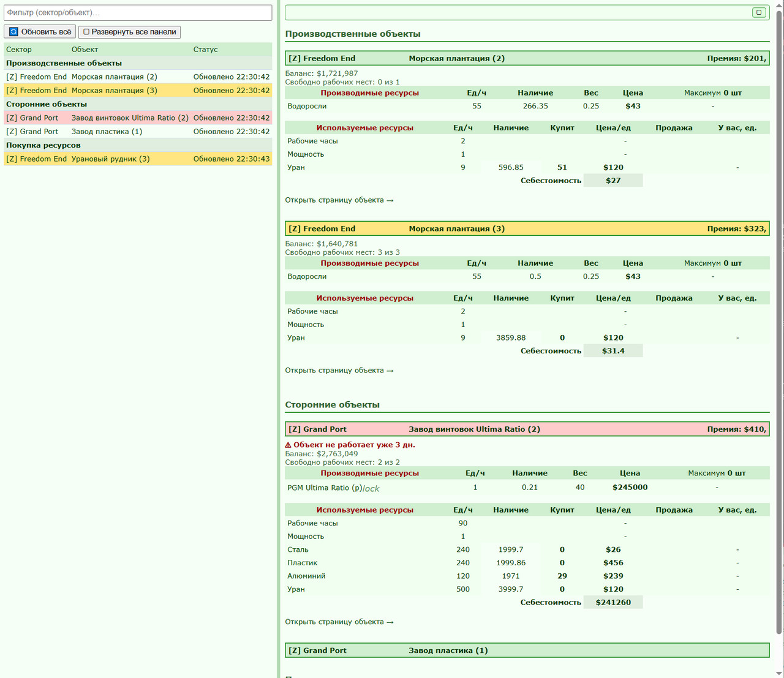Click Себестоимость value $31.4

[613, 351]
